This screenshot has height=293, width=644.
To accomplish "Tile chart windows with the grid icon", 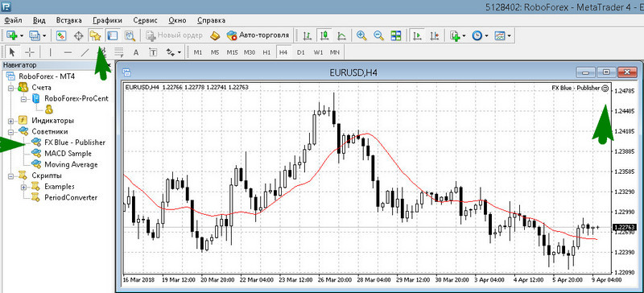I will 395,35.
